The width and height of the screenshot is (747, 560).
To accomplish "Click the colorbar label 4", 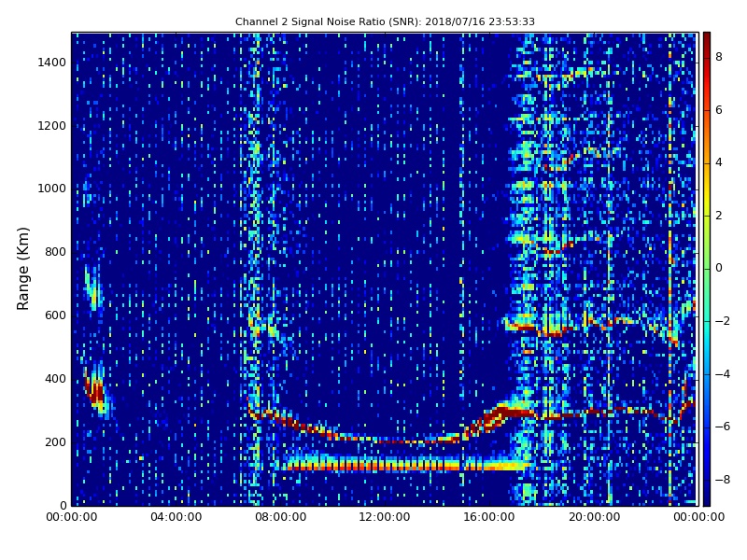I will click(x=719, y=162).
